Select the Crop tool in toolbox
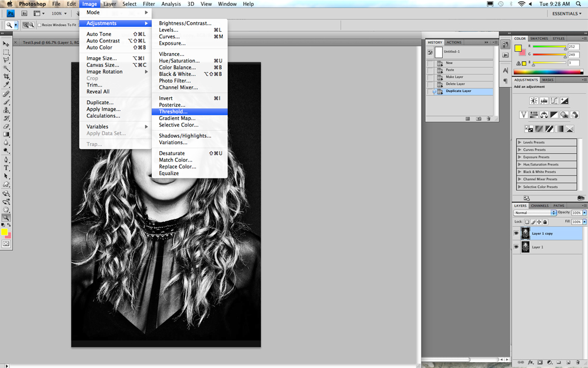Screen dimensions: 588x368 click(x=6, y=76)
